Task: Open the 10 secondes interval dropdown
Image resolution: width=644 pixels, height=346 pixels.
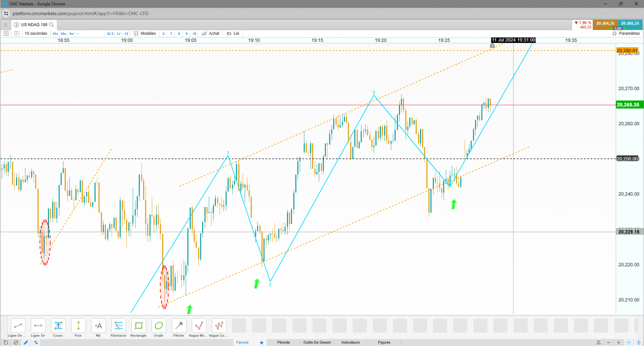Action: point(36,34)
